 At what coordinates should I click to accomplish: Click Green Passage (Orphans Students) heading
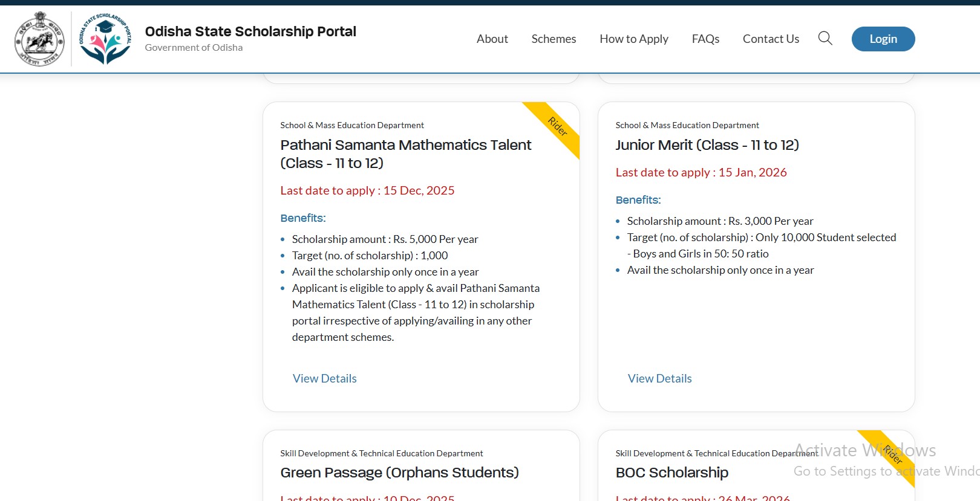399,473
